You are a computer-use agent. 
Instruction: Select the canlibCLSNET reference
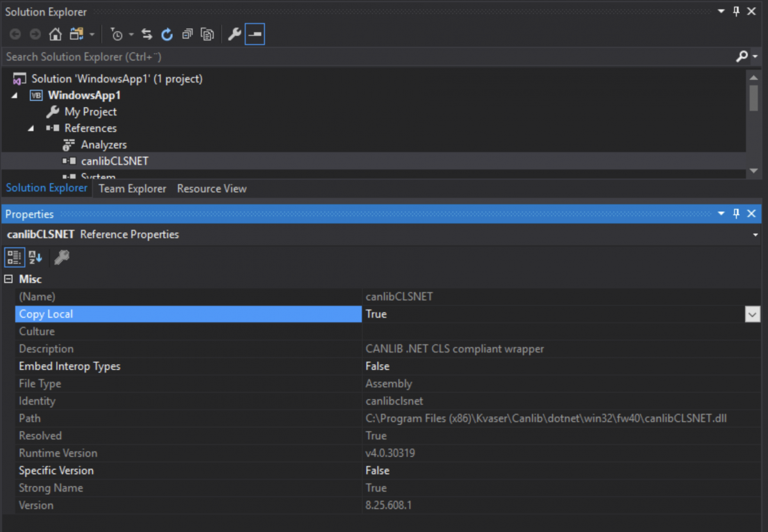click(115, 161)
